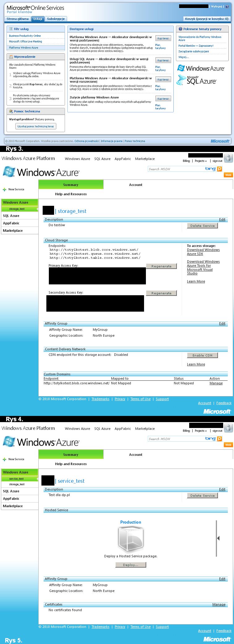
Task: Filter services by Business Productivity Online
Action: point(25,36)
